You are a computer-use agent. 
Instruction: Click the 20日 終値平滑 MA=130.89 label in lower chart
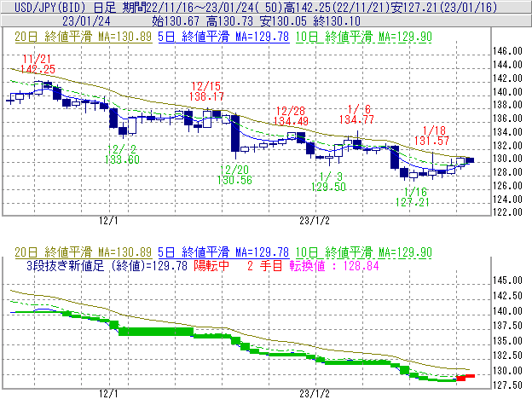84,252
